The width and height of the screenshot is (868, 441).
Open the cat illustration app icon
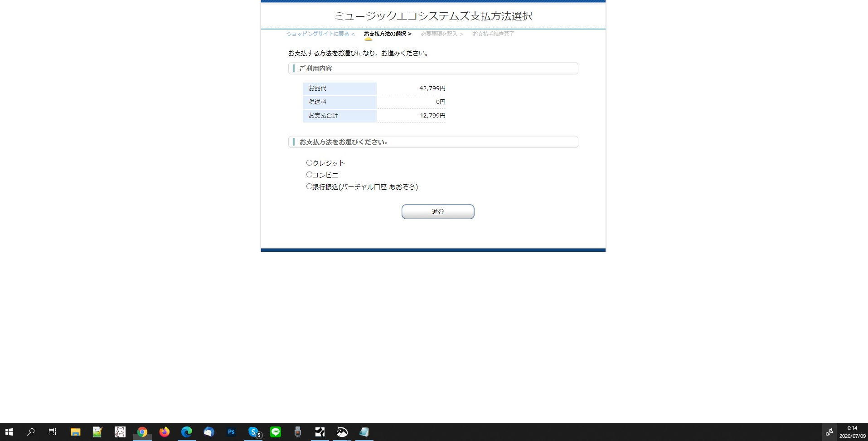120,432
